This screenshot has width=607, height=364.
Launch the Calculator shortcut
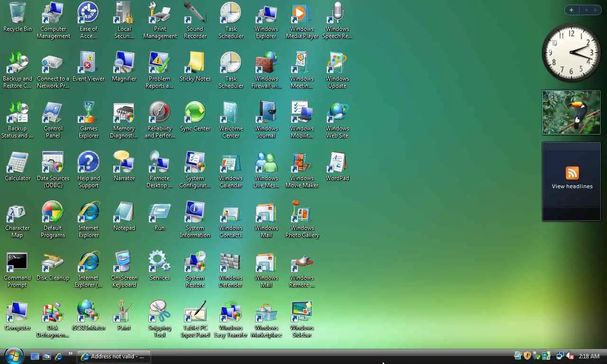18,166
